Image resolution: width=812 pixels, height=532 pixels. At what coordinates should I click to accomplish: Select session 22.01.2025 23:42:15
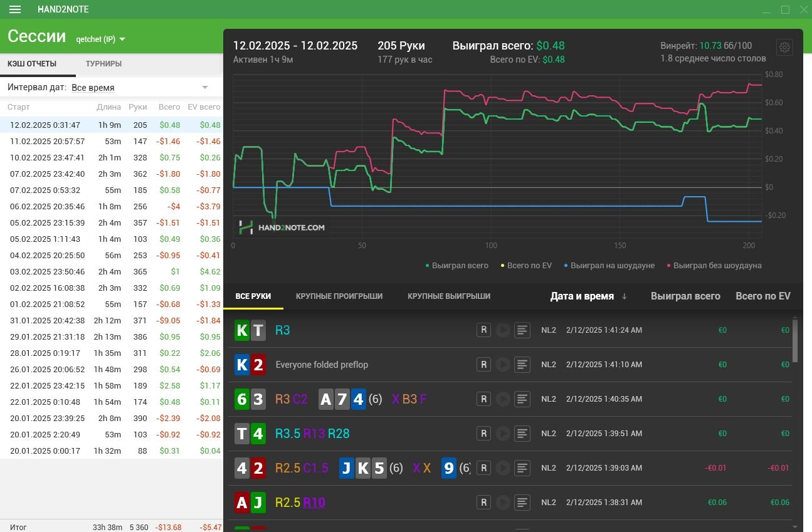112,386
